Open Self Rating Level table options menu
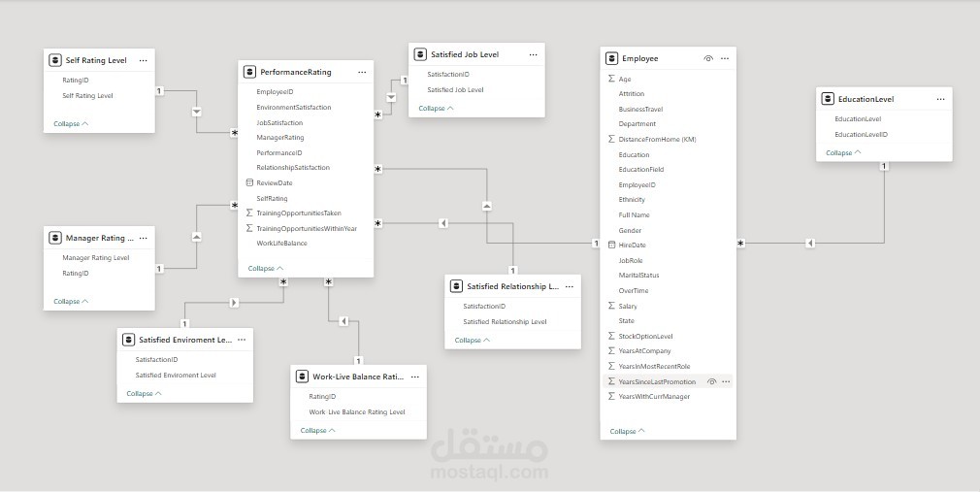The width and height of the screenshot is (980, 492). [144, 60]
